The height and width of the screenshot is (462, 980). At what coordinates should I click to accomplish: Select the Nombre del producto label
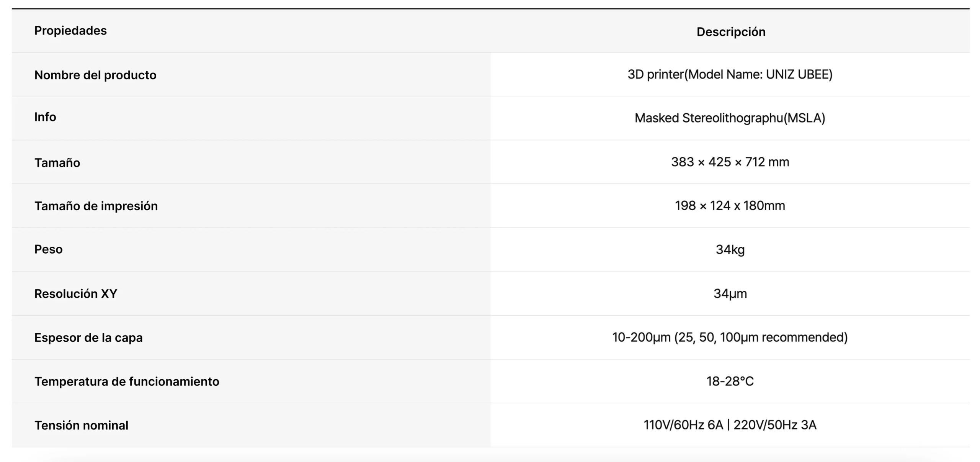point(95,75)
